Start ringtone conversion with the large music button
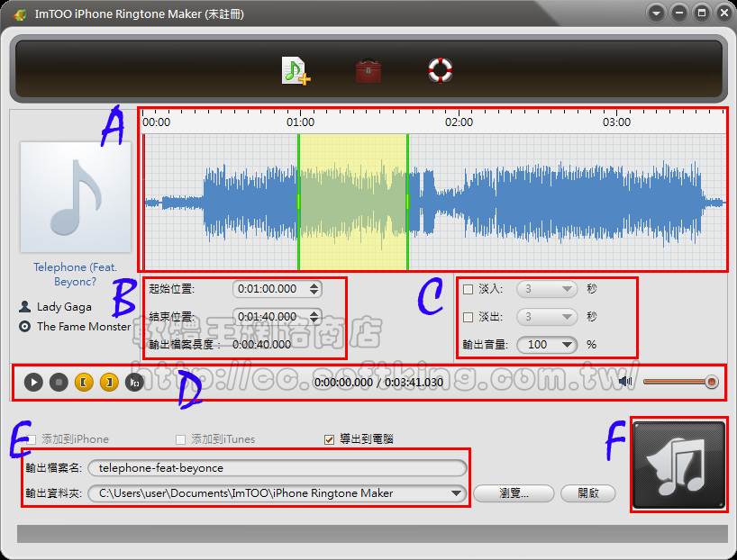The width and height of the screenshot is (737, 560). pos(679,464)
